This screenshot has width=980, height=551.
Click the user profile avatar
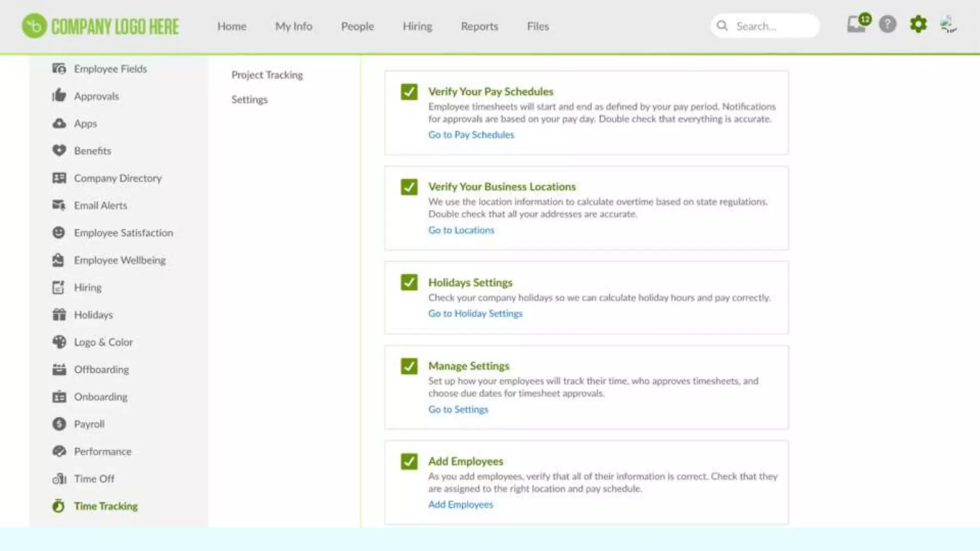(948, 24)
